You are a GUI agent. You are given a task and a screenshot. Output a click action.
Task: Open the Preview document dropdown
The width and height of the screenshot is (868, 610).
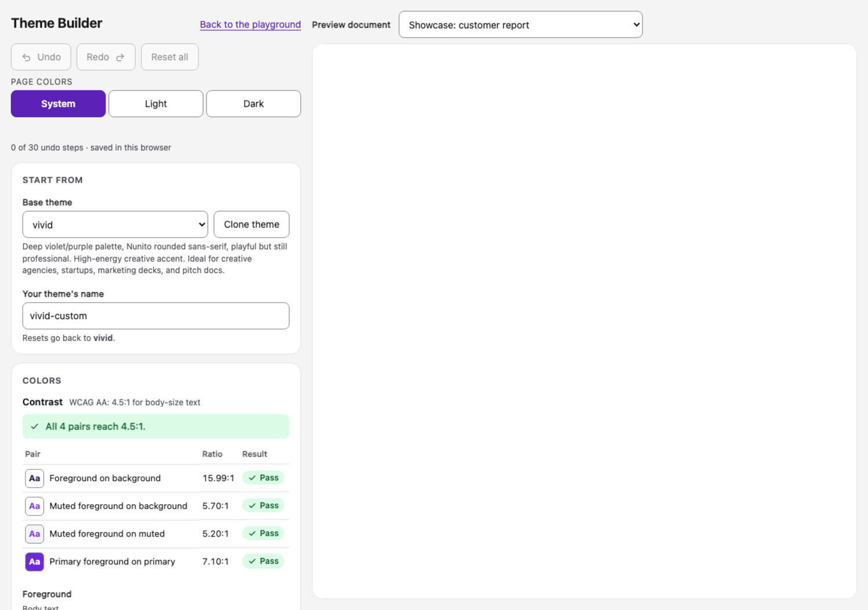[521, 25]
